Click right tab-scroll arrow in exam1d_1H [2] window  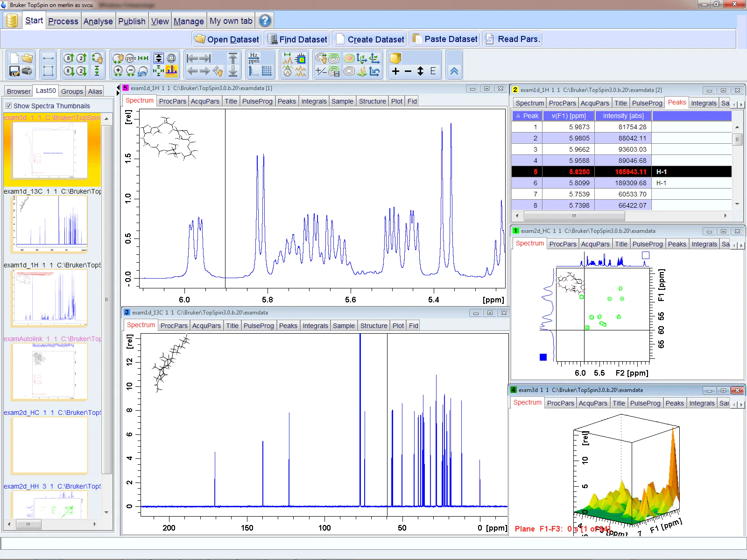point(741,104)
